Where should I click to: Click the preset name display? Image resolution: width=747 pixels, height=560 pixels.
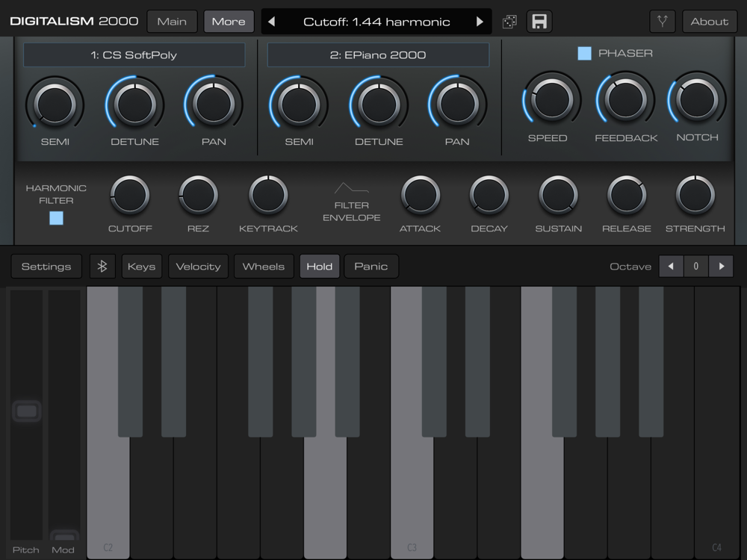[376, 22]
